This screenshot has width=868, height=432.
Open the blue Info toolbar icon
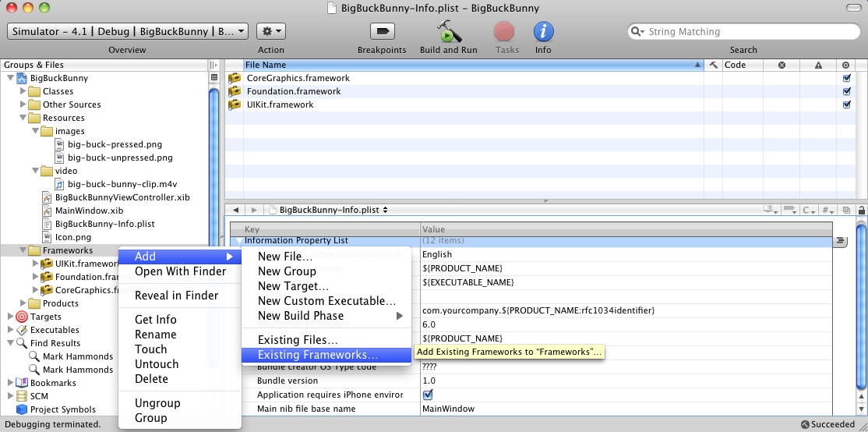pos(544,31)
